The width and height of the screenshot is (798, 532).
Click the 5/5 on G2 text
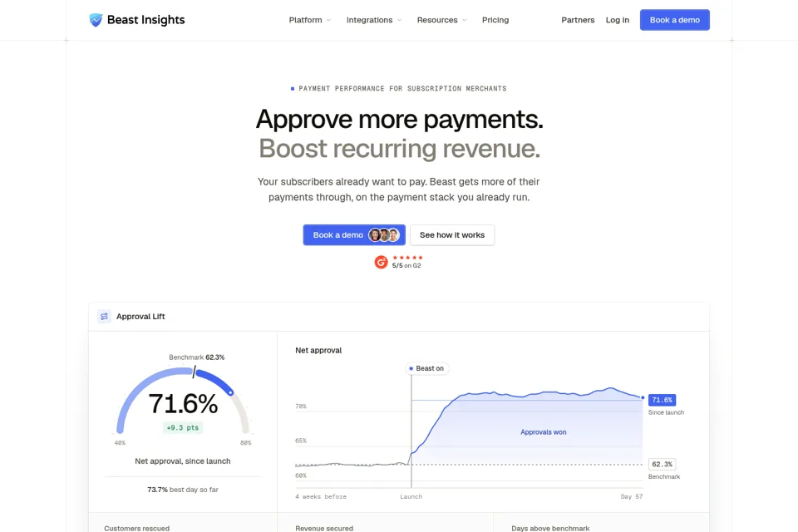click(x=406, y=266)
